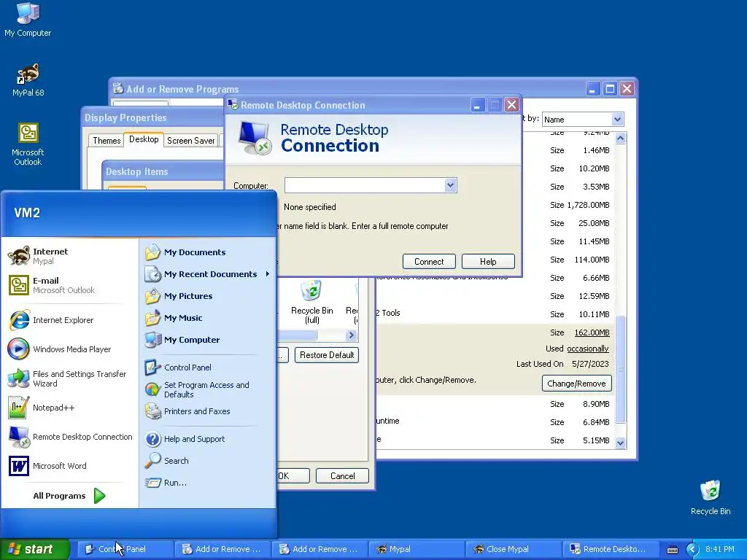Open Help and Support in Start menu
The width and height of the screenshot is (747, 560).
click(x=207, y=439)
